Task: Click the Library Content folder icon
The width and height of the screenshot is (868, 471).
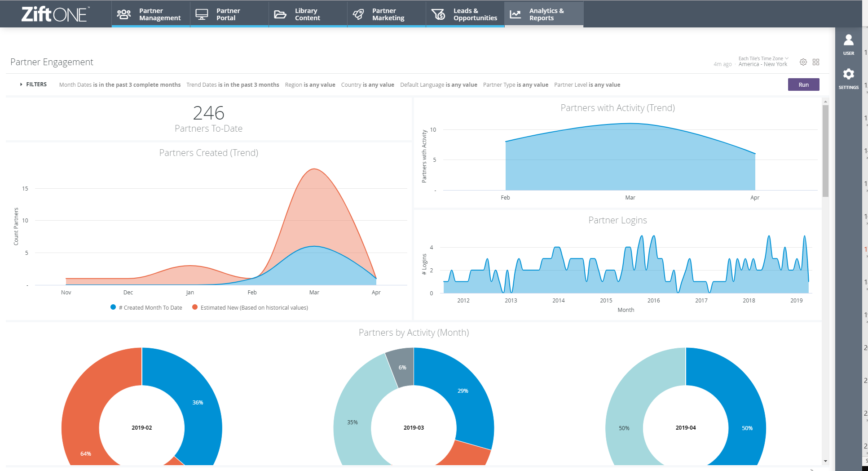Action: tap(280, 14)
